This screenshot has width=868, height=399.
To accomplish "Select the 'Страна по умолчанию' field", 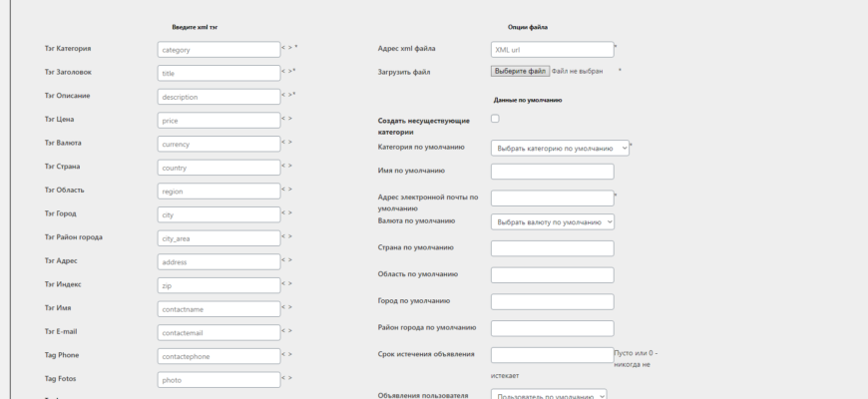I will [x=552, y=248].
